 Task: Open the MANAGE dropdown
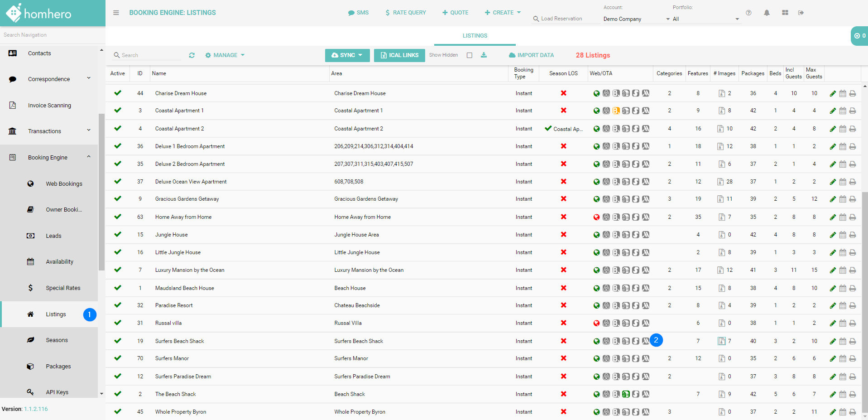point(225,55)
